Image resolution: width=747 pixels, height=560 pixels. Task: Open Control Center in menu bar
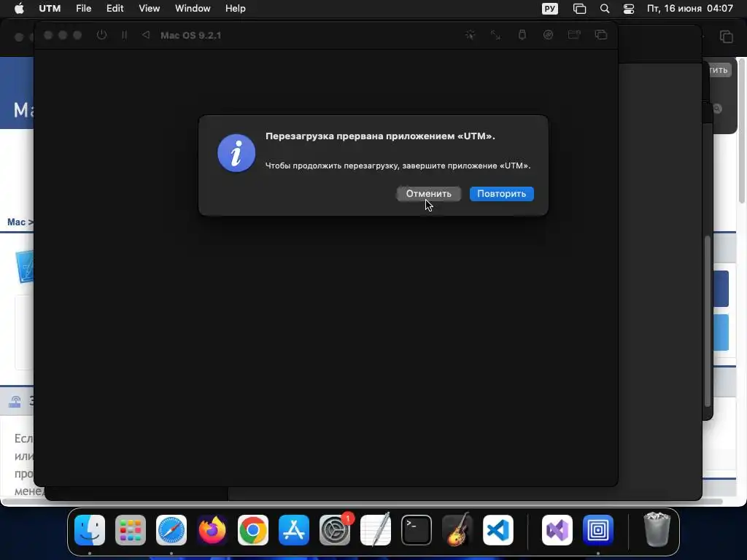pyautogui.click(x=629, y=9)
